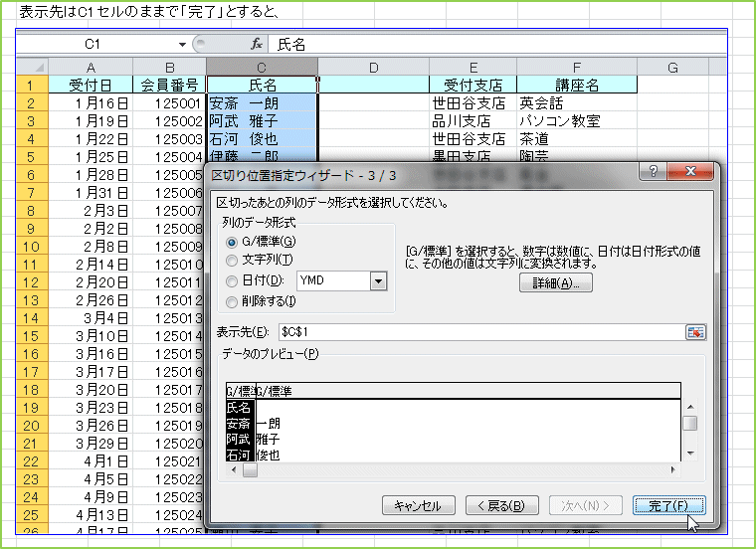Click the cell 1月16日
Screen dimensions: 756x549
(91, 103)
